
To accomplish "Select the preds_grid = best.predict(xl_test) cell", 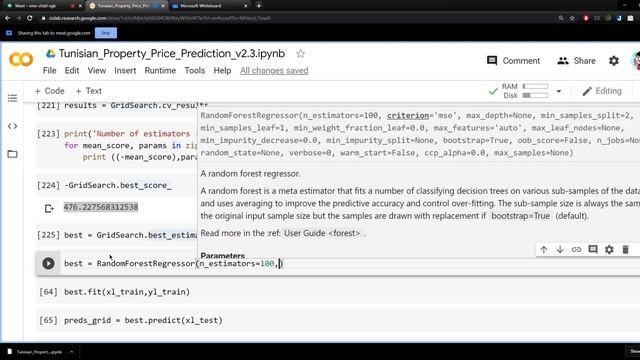I will (143, 320).
